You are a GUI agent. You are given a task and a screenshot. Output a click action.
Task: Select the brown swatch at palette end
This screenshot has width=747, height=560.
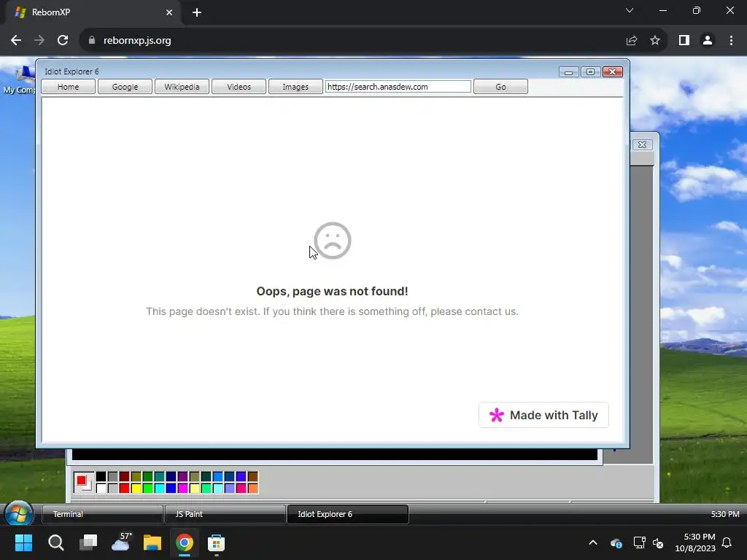[253, 477]
